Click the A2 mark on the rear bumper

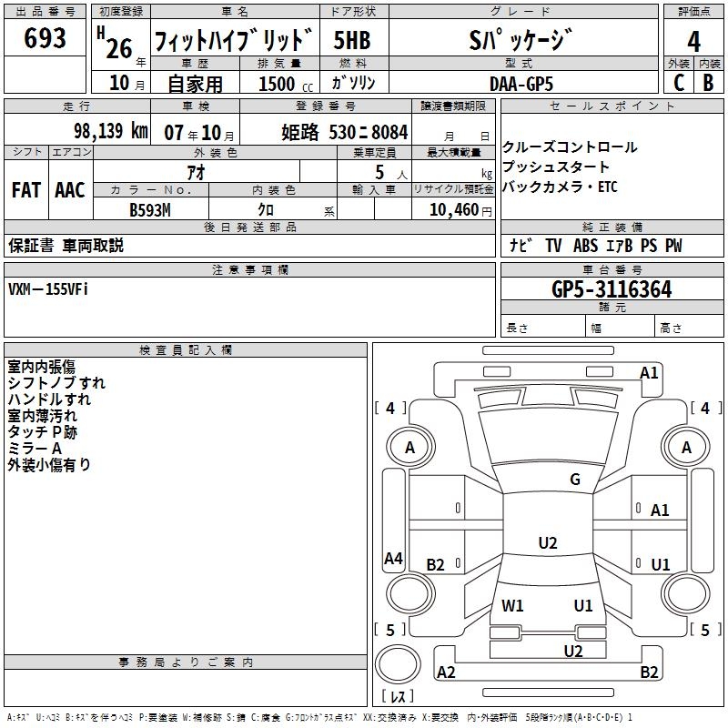pos(446,672)
